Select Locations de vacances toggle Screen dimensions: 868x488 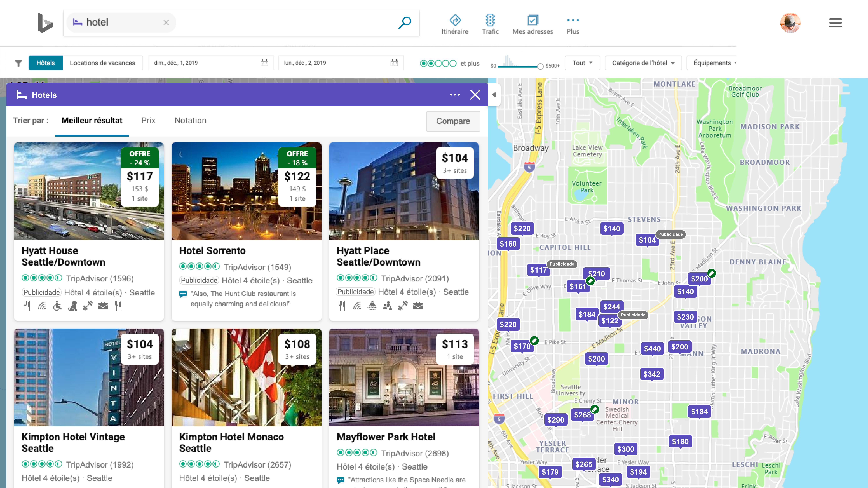coord(102,63)
